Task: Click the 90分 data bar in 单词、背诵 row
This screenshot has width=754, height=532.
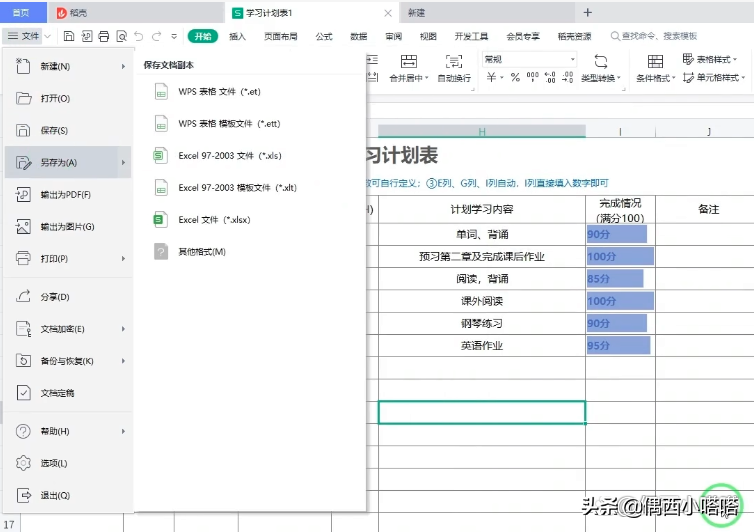Action: (617, 234)
